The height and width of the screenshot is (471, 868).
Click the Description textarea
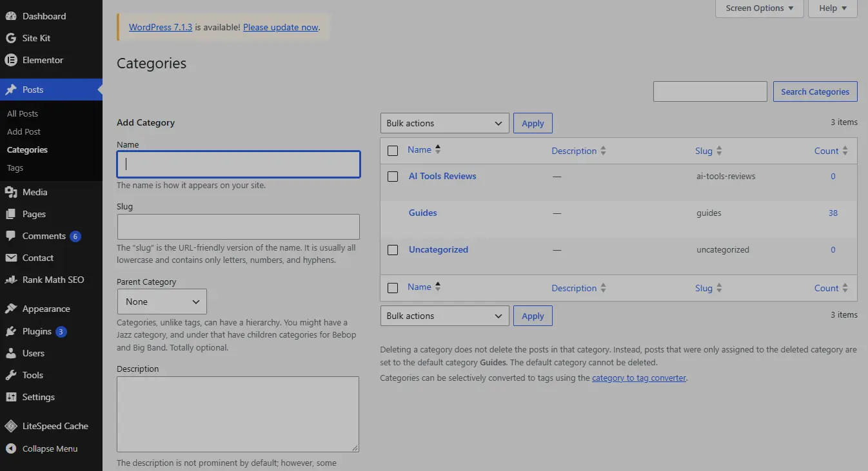click(238, 414)
